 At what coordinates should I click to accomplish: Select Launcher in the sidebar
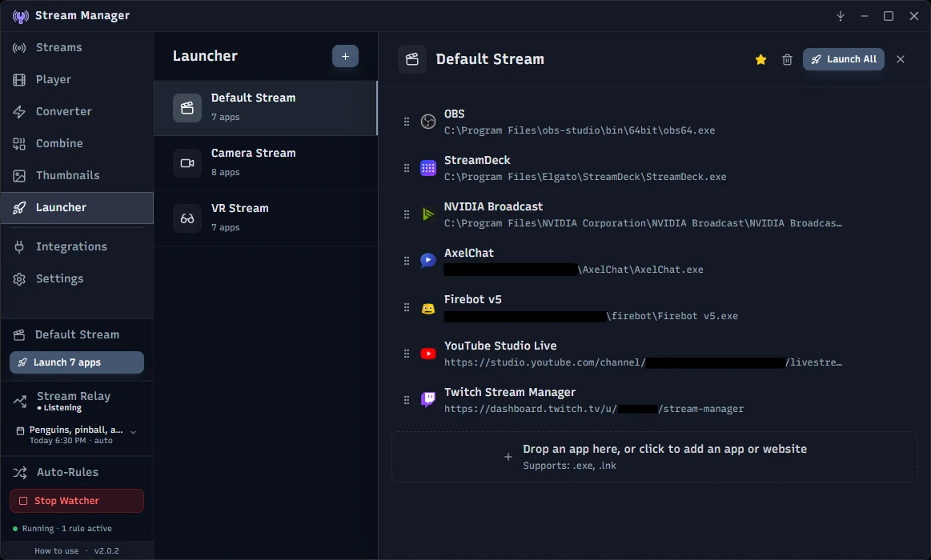click(x=77, y=208)
